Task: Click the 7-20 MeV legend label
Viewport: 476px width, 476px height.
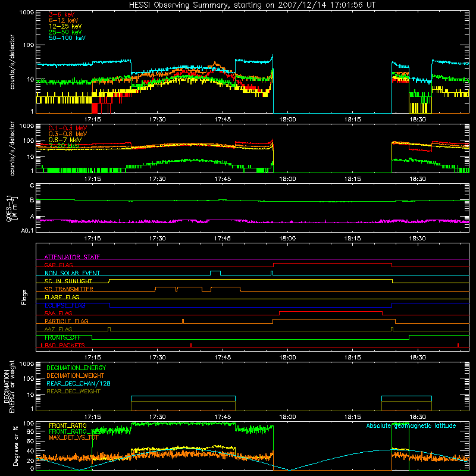Action: (x=64, y=146)
